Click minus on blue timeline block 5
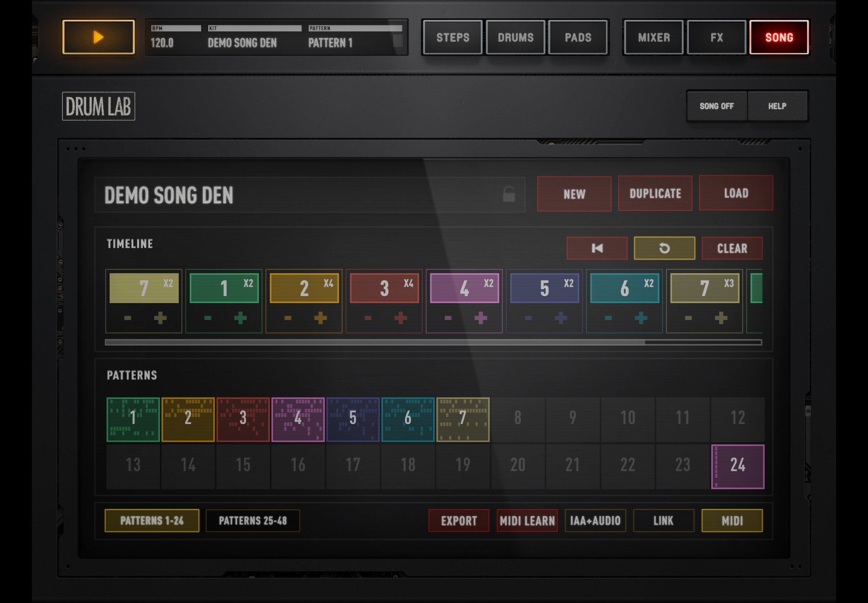The width and height of the screenshot is (868, 603). coord(528,318)
